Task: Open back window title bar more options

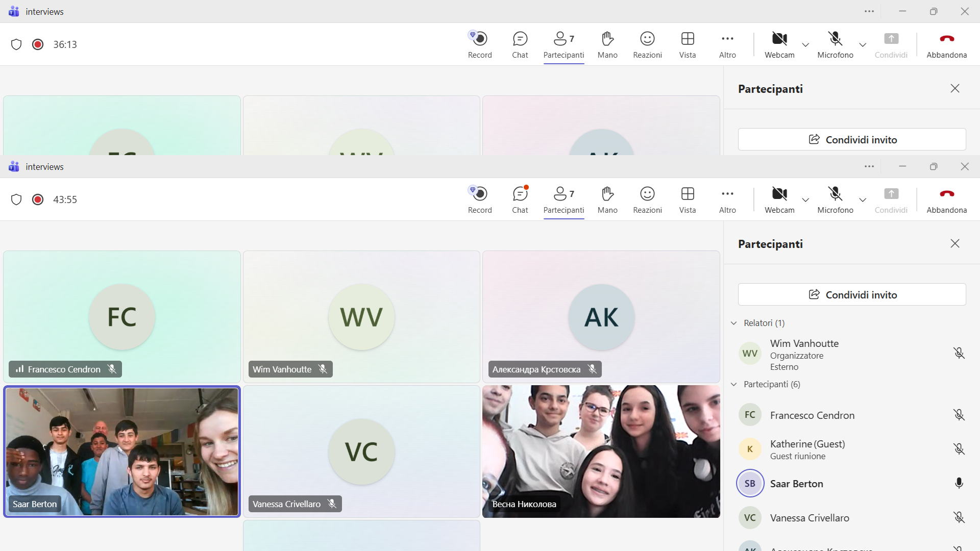Action: (x=869, y=11)
